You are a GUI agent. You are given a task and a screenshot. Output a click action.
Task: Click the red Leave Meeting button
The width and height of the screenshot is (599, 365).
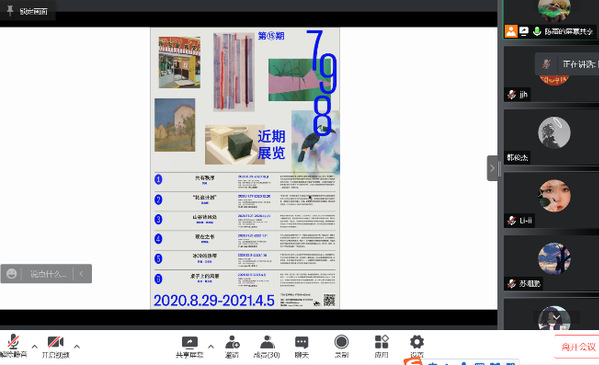click(x=578, y=347)
